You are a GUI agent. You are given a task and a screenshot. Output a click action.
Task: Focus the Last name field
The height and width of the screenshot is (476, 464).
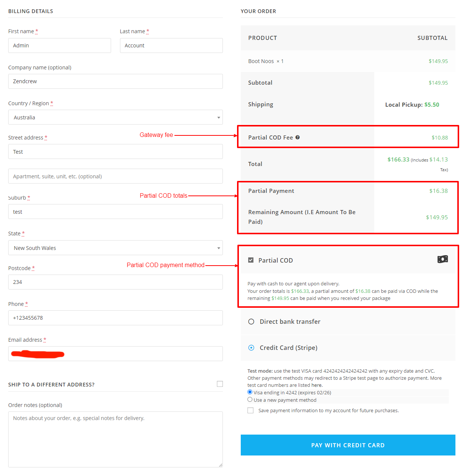171,46
